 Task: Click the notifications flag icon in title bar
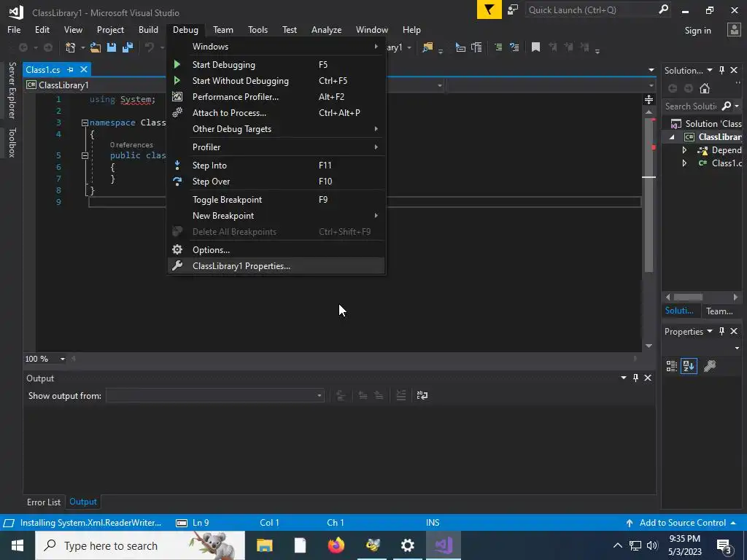tap(489, 9)
